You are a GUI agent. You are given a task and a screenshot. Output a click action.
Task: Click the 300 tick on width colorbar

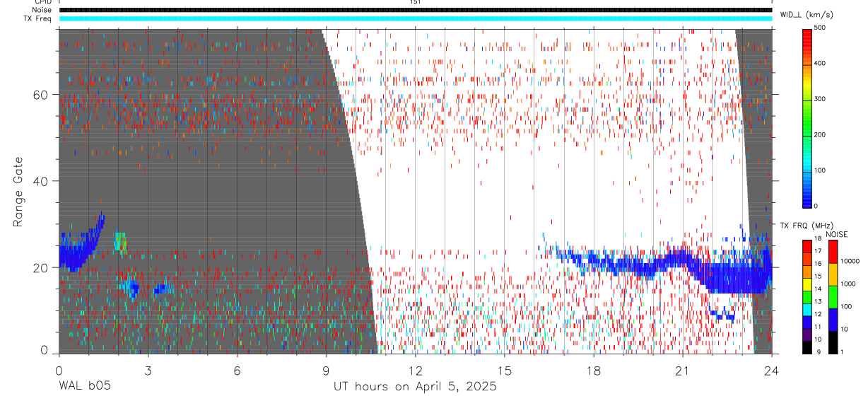[x=819, y=99]
